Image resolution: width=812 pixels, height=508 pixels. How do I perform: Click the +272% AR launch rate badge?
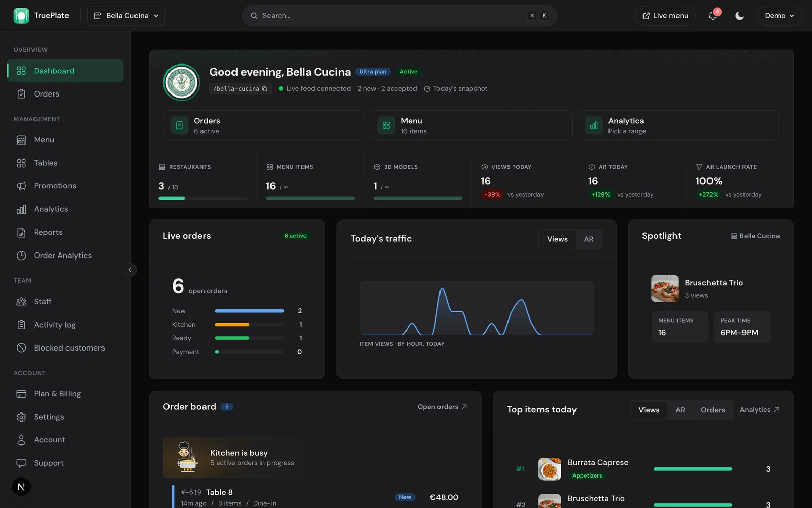(x=708, y=195)
